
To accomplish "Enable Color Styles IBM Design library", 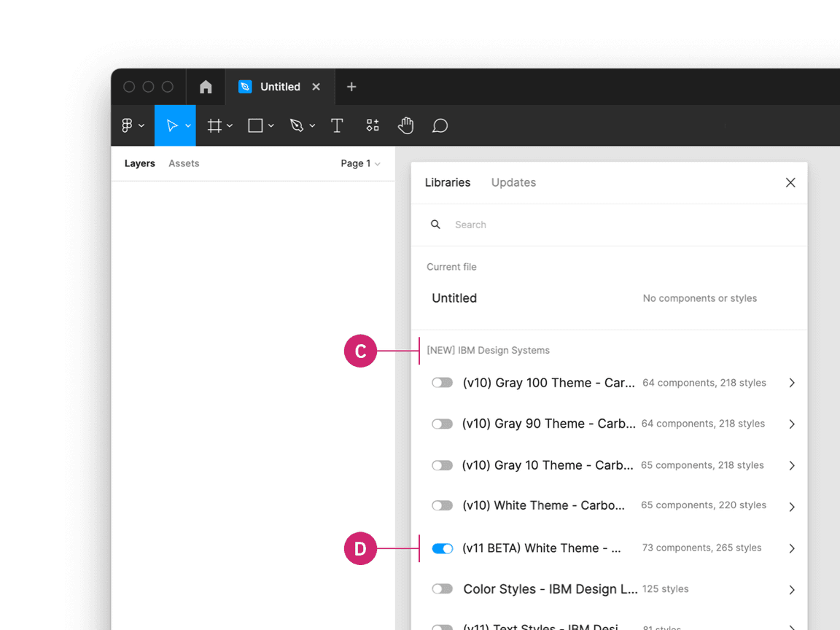I will [443, 589].
